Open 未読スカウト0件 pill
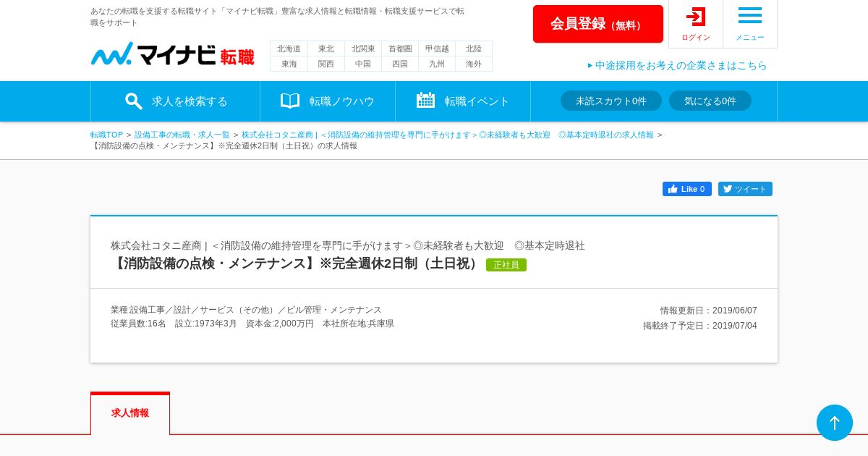This screenshot has width=868, height=456. [x=611, y=101]
